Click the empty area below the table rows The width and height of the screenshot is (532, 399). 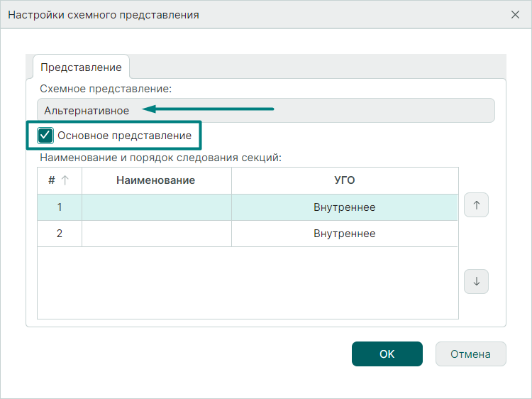248,283
